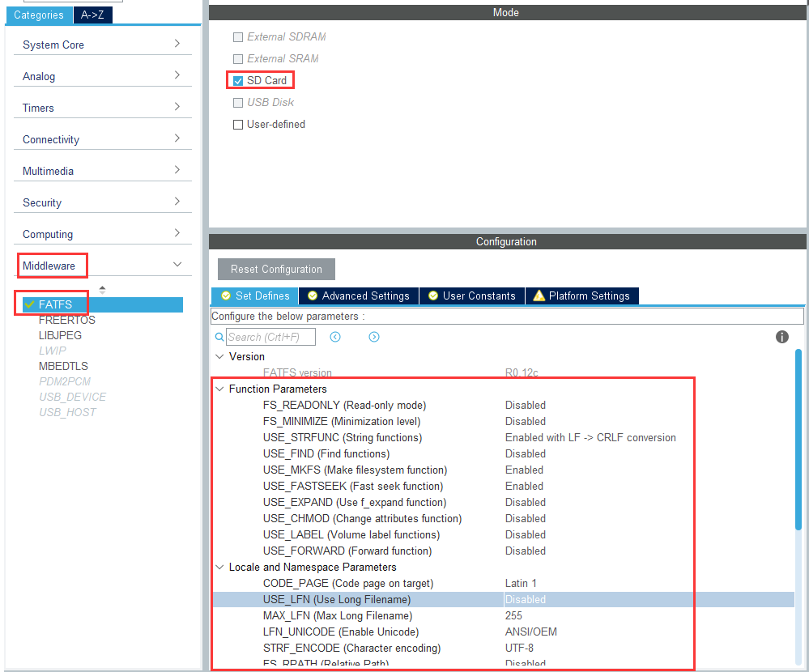
Task: Select FREERTOS in the Middleware list
Action: (x=67, y=320)
